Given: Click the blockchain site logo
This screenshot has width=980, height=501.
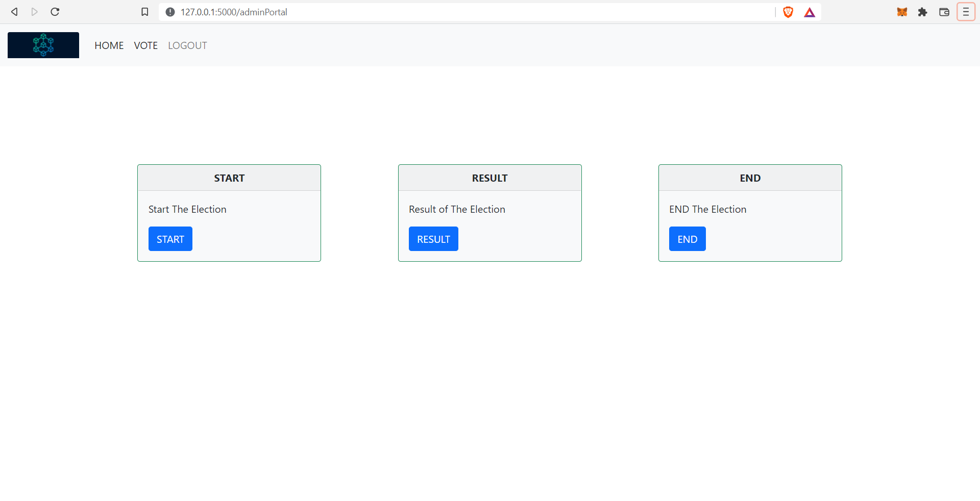Looking at the screenshot, I should (x=43, y=45).
